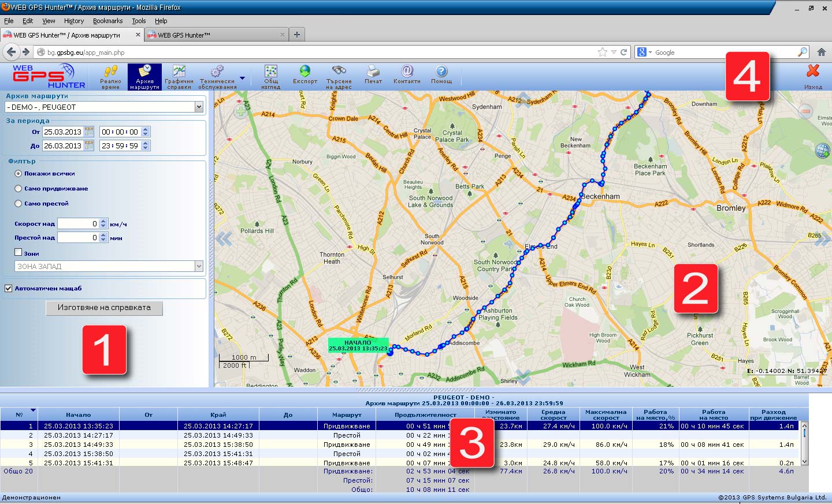Select Архив маршрути toolbar icon
This screenshot has height=504, width=832.
point(144,77)
